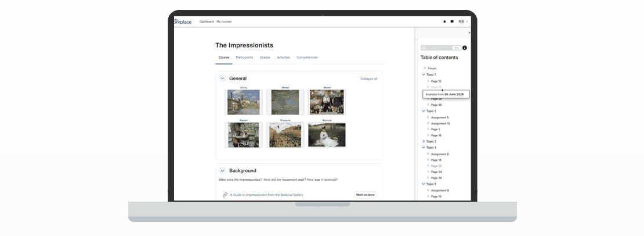
Task: Click the Pissarro label above painting
Action: coord(285,120)
